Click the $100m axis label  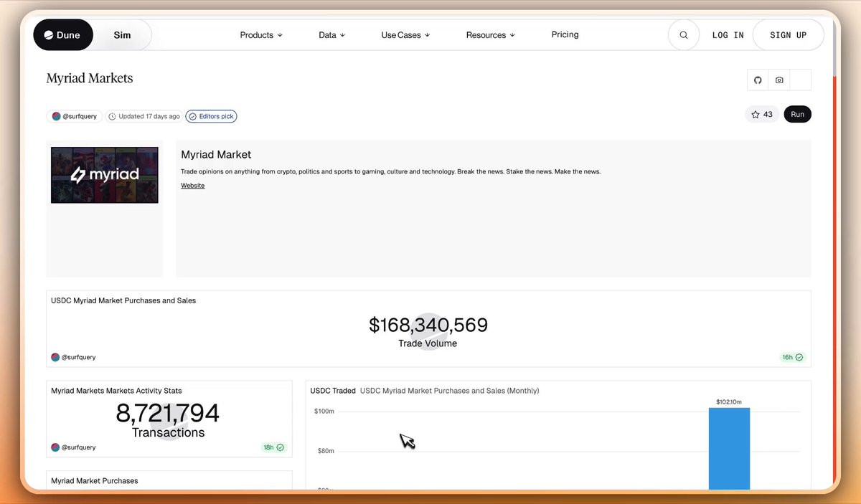(x=324, y=412)
